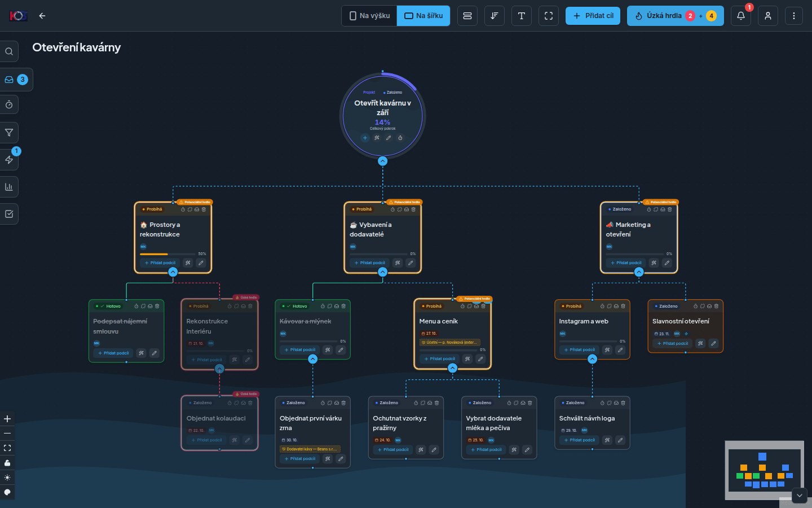Image resolution: width=812 pixels, height=508 pixels.
Task: Open the notifications bell
Action: click(x=741, y=16)
